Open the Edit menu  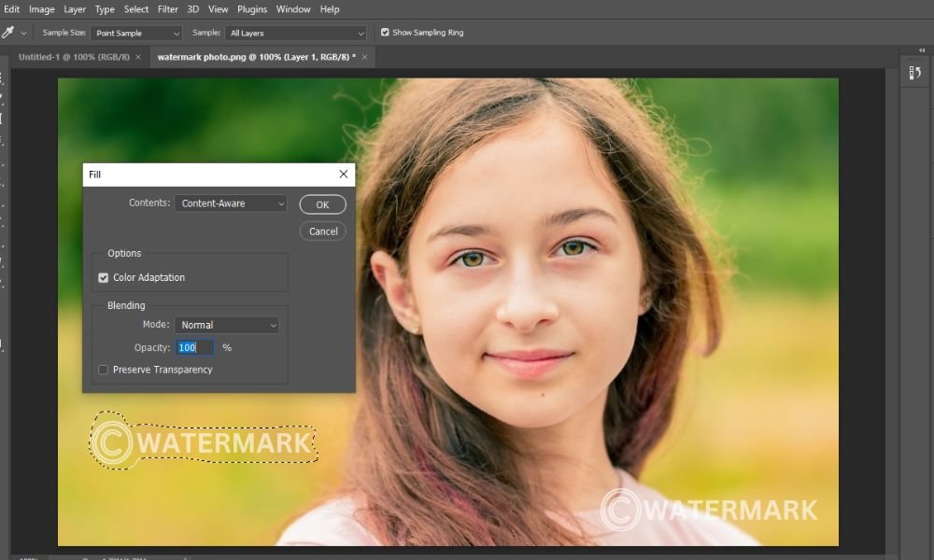pos(11,9)
